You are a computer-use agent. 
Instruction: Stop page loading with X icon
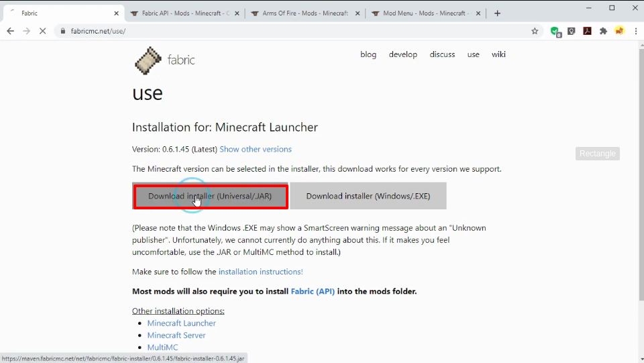click(42, 31)
